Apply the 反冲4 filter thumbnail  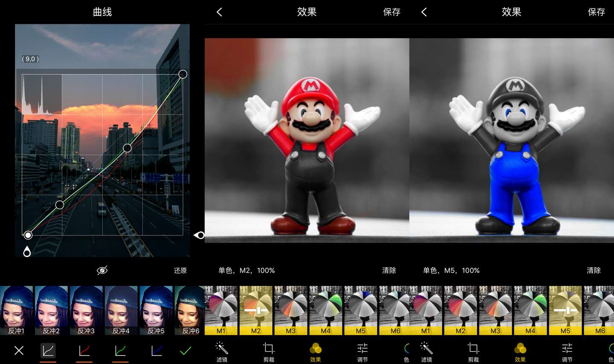[121, 310]
